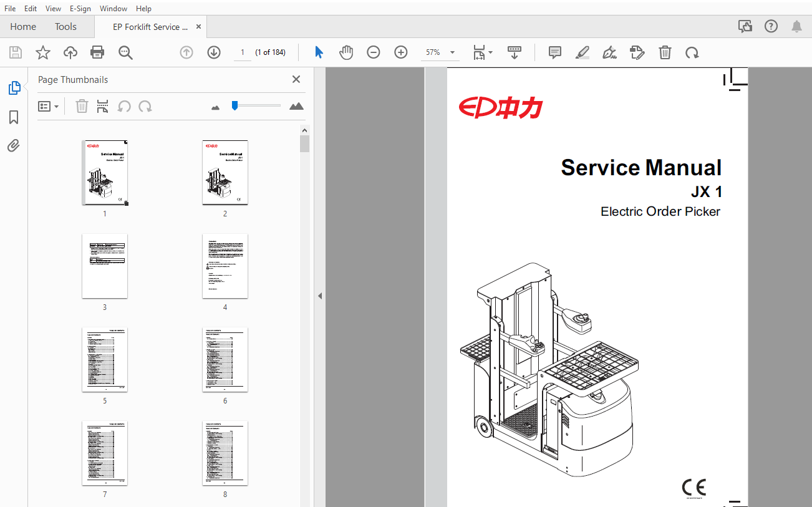Open the Bookmarks sidebar panel
Viewport: 812px width, 507px height.
pyautogui.click(x=14, y=117)
